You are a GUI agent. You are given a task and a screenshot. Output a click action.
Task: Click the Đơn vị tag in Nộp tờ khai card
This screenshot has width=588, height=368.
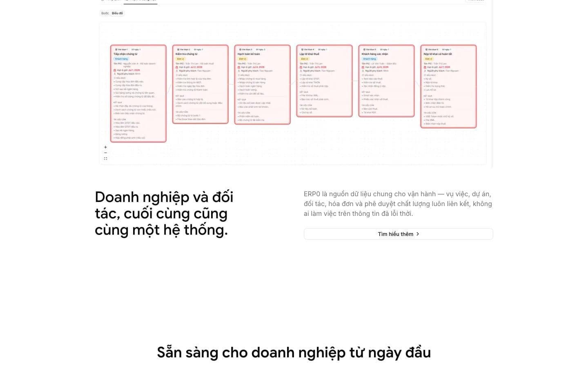coord(428,59)
